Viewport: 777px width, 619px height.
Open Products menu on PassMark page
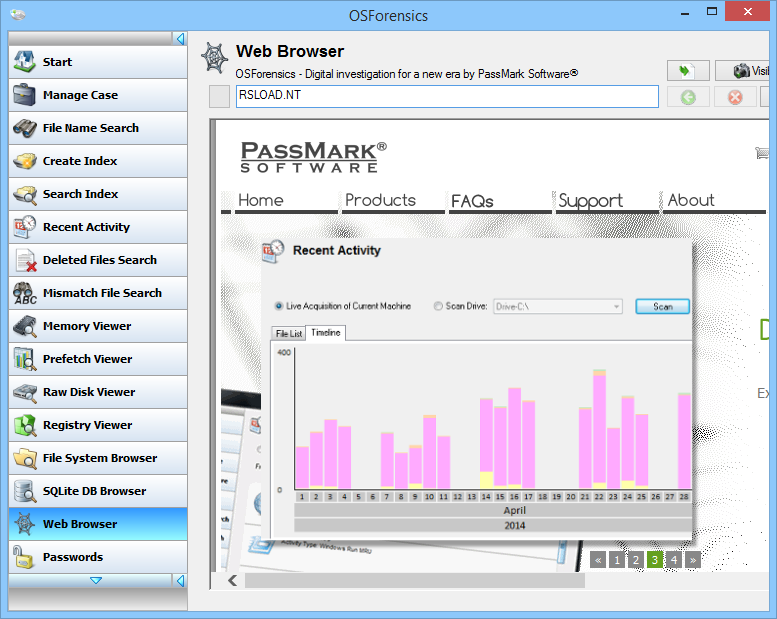click(x=380, y=200)
